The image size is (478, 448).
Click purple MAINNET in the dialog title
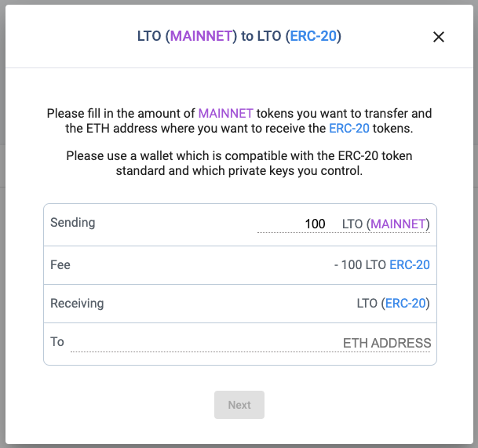(x=201, y=36)
